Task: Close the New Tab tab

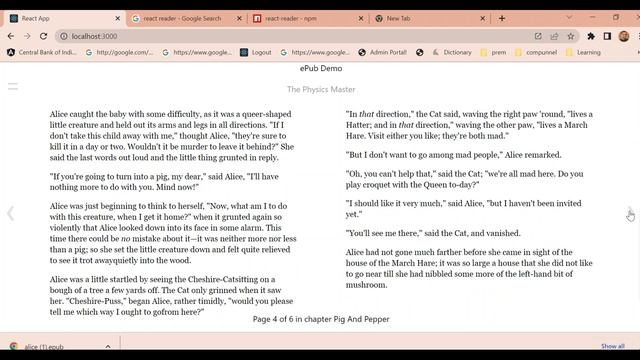Action: pyautogui.click(x=482, y=18)
